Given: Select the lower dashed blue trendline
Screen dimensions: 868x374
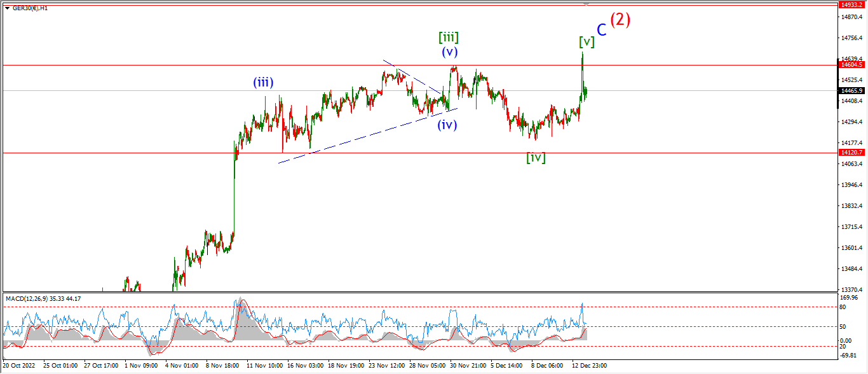Looking at the screenshot, I should pos(367,135).
